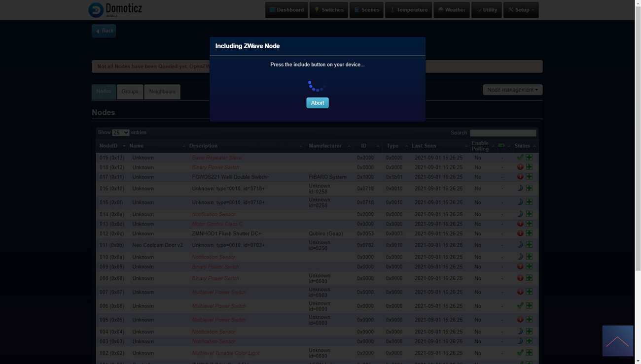Image resolution: width=641 pixels, height=364 pixels.
Task: Click the Back button
Action: pos(104,31)
